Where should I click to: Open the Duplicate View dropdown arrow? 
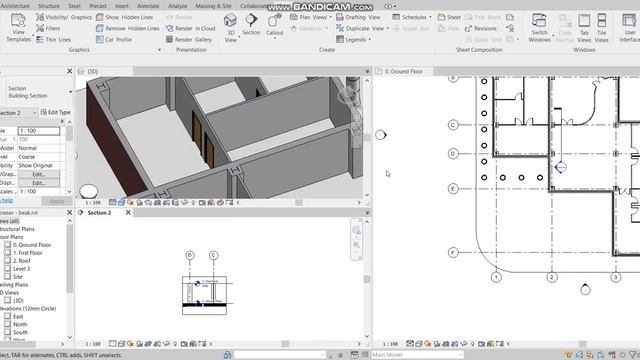388,28
